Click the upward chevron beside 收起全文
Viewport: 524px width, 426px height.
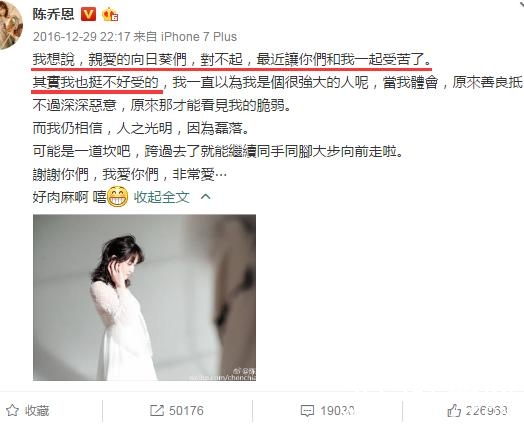[205, 196]
